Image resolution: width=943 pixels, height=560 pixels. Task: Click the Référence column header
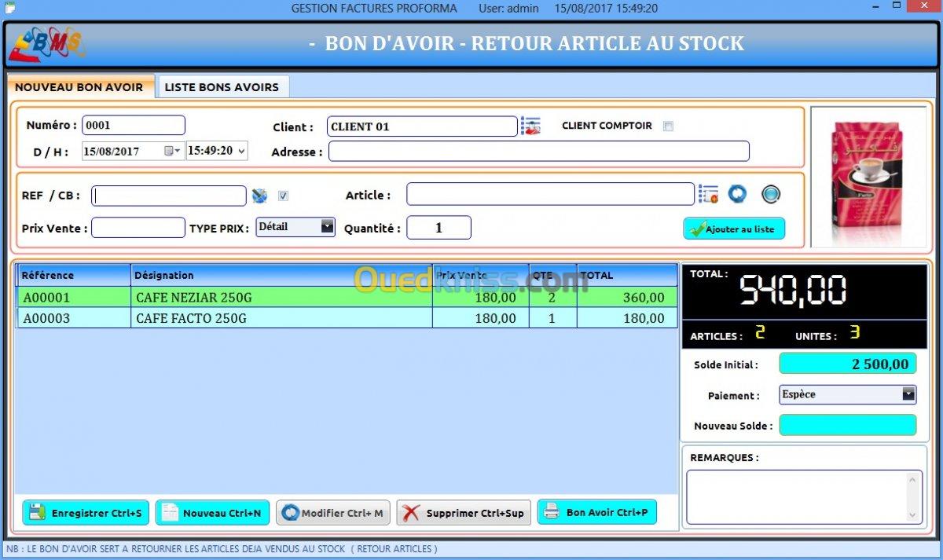pos(74,275)
